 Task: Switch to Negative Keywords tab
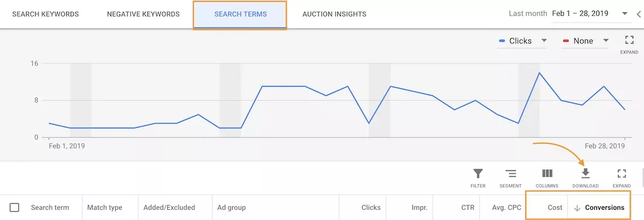coord(143,14)
